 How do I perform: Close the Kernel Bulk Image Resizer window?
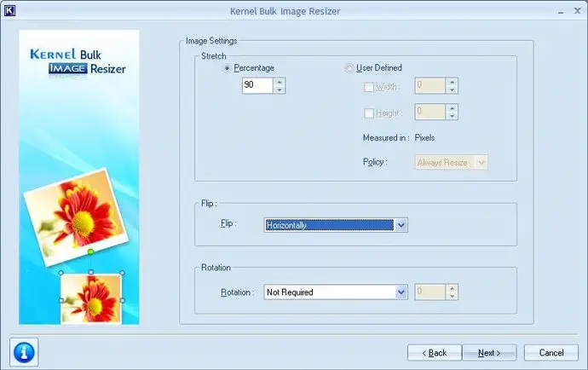[578, 11]
